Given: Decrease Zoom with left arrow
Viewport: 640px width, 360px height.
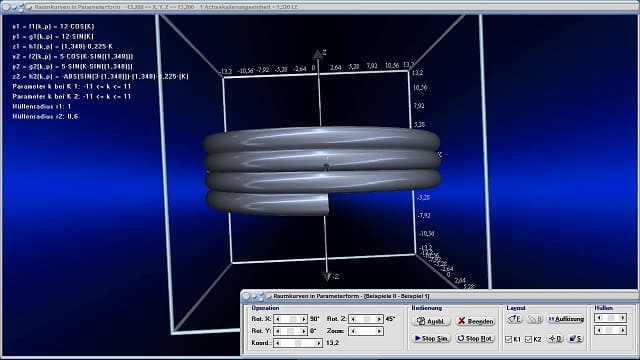Looking at the screenshot, I should 353,331.
